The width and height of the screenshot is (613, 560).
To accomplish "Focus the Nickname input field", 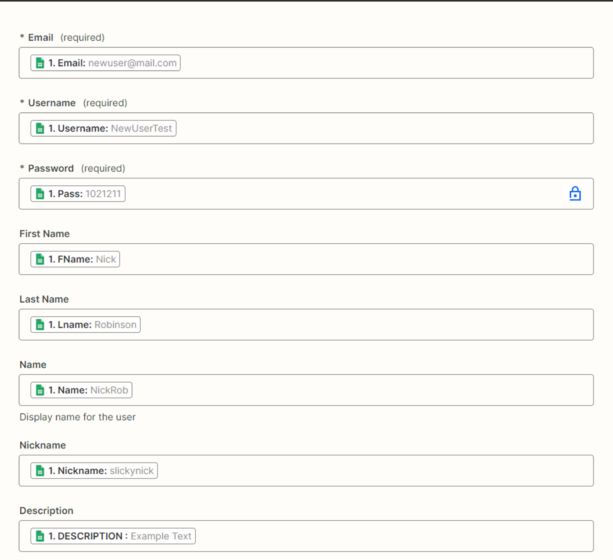I will (x=306, y=470).
